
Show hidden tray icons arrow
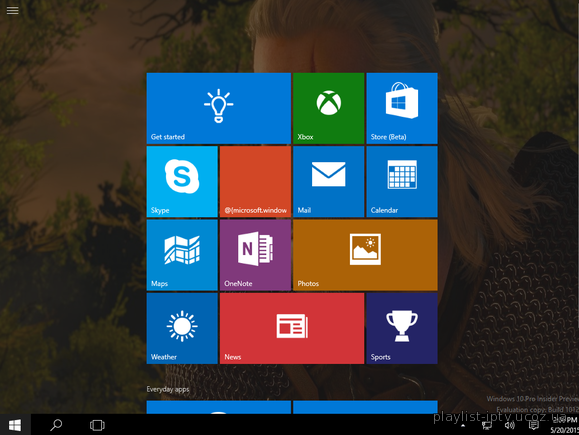coord(463,425)
